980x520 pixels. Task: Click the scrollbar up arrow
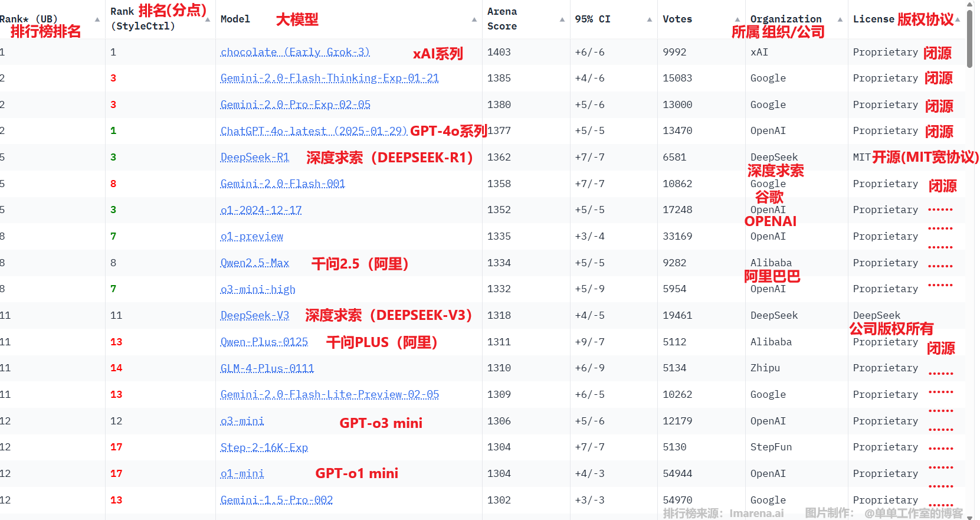click(970, 4)
